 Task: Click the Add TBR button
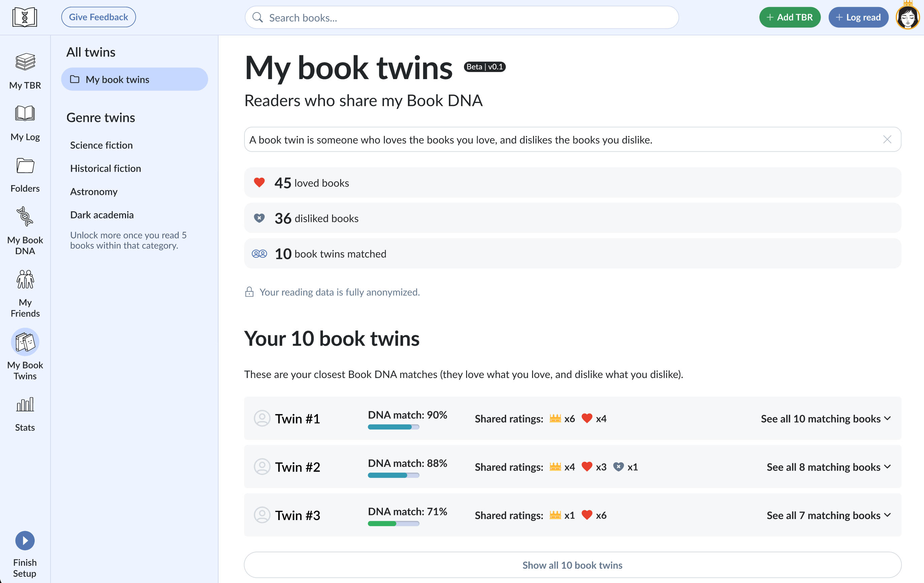[x=789, y=17]
